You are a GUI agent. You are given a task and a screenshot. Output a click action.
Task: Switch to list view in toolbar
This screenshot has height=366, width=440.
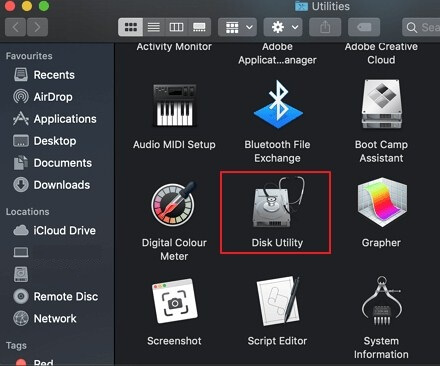(154, 27)
